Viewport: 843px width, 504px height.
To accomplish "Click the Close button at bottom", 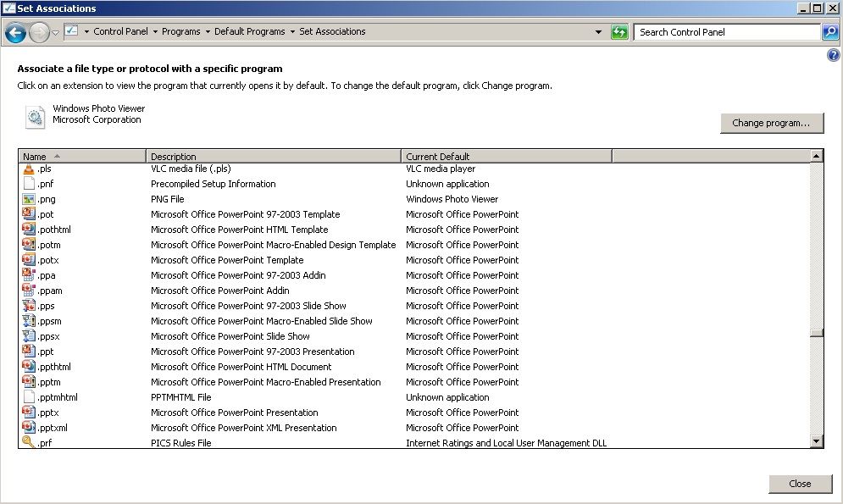I will tap(800, 484).
